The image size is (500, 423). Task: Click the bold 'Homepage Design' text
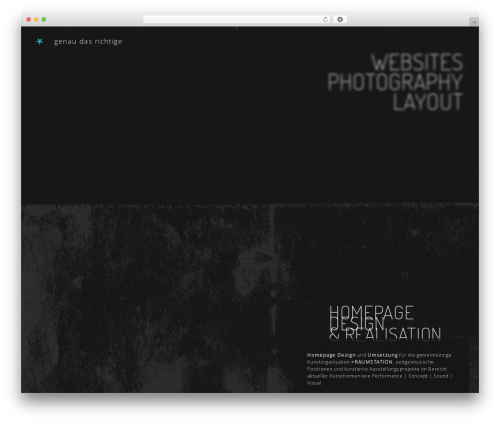coord(331,355)
